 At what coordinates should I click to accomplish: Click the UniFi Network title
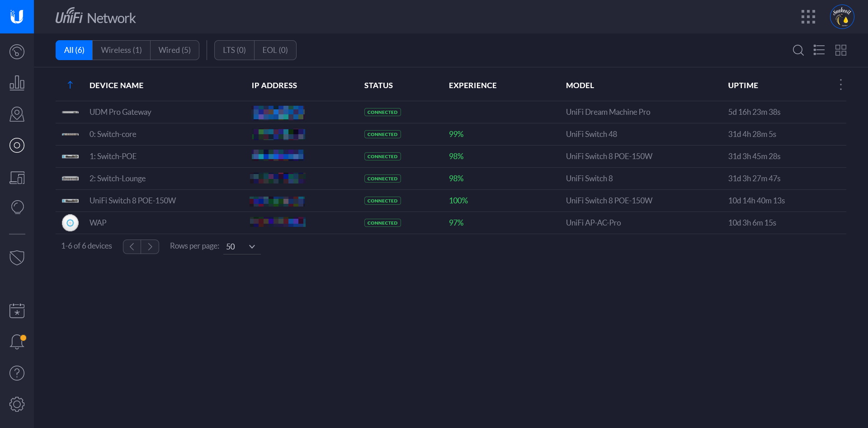point(95,17)
